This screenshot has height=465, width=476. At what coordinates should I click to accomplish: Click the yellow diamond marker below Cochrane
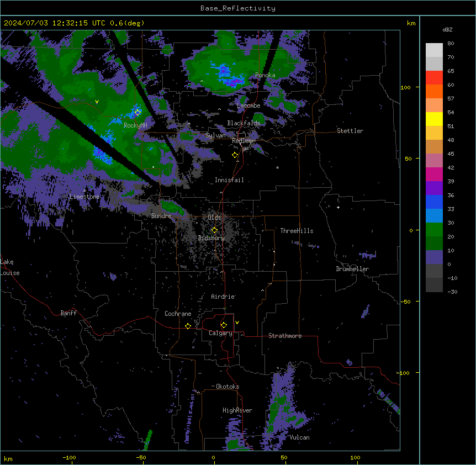188,326
